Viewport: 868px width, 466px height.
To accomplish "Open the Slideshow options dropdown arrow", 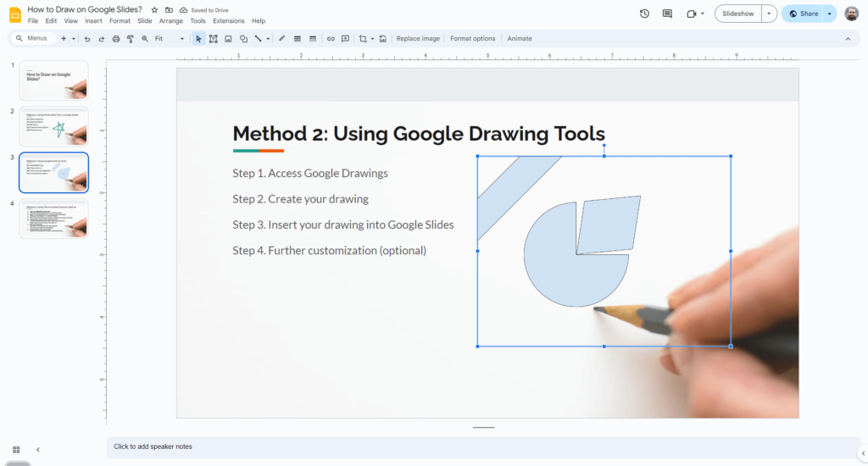I will [x=768, y=14].
